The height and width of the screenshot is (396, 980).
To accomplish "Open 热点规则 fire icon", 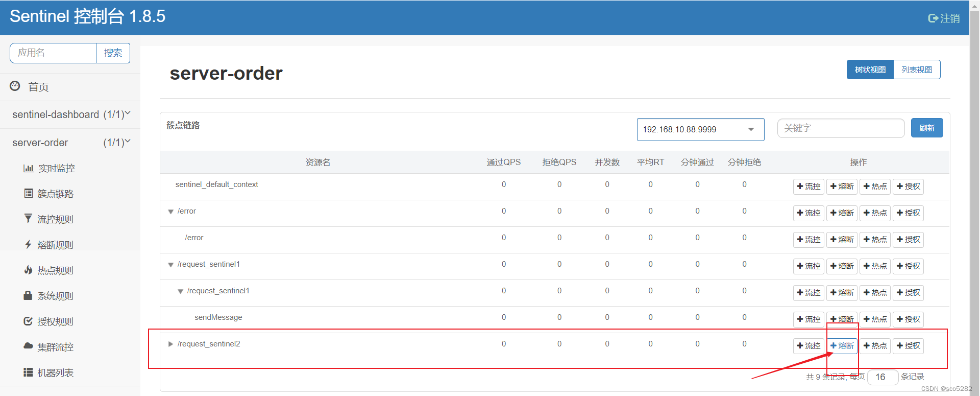I will click(x=28, y=270).
